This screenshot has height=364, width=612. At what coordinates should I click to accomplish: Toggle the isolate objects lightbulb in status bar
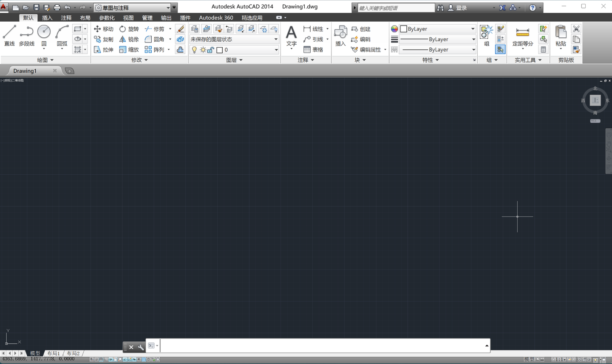coord(595,360)
